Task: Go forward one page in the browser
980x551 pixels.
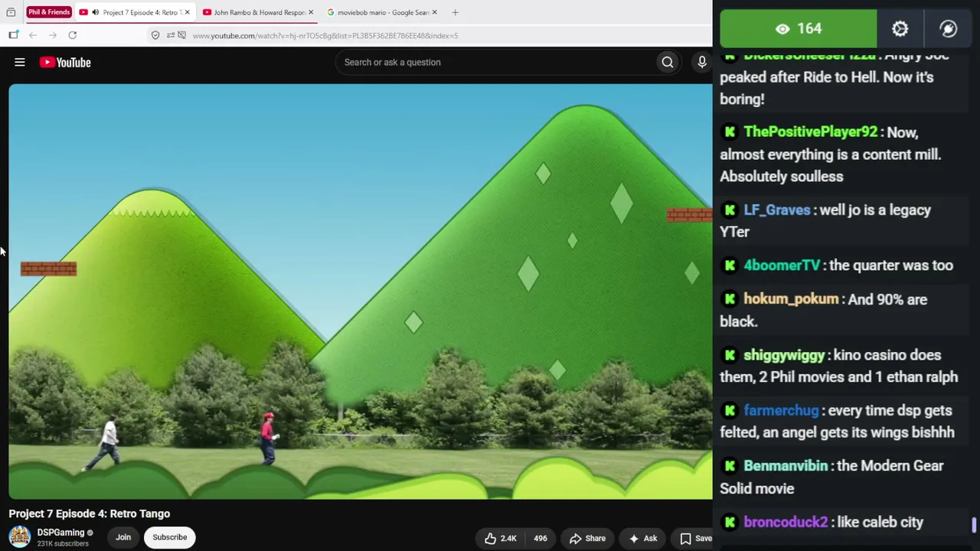Action: pos(52,35)
